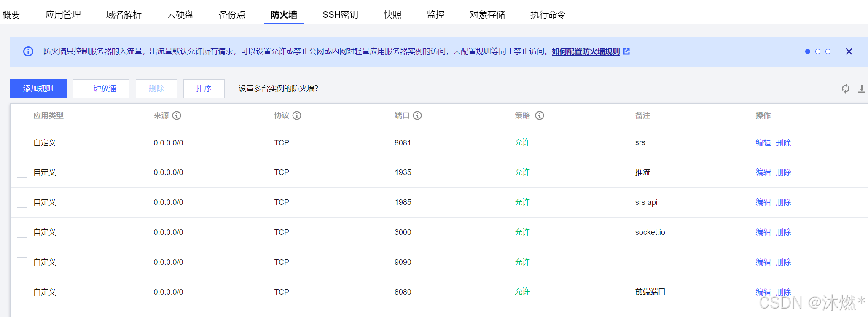Click the 删除 button in the toolbar

(156, 89)
